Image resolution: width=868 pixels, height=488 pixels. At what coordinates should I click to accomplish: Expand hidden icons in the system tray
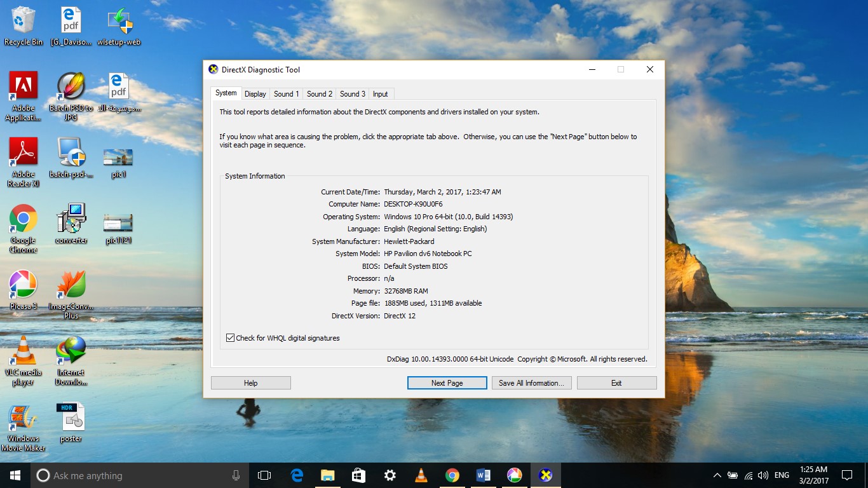pyautogui.click(x=717, y=475)
